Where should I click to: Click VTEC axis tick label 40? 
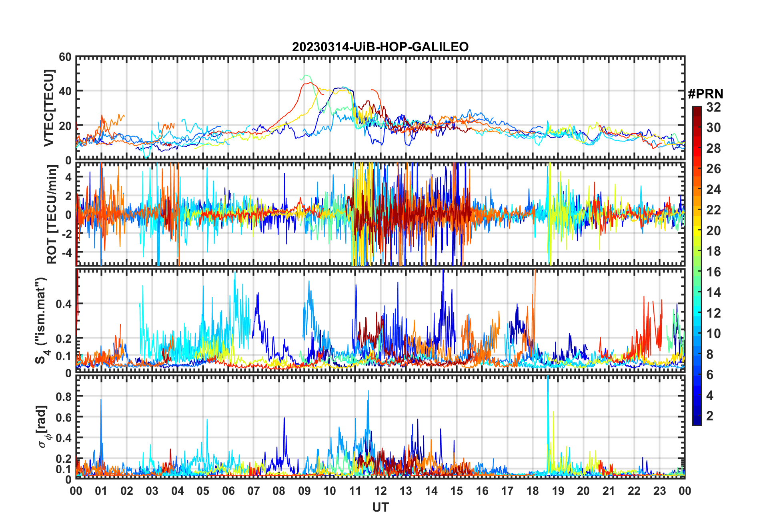(65, 91)
